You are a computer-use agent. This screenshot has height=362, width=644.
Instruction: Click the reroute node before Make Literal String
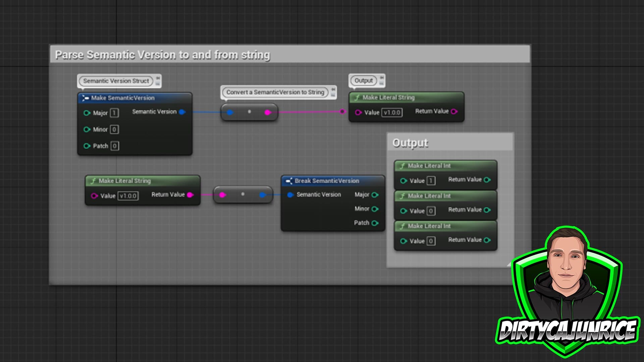(x=342, y=112)
